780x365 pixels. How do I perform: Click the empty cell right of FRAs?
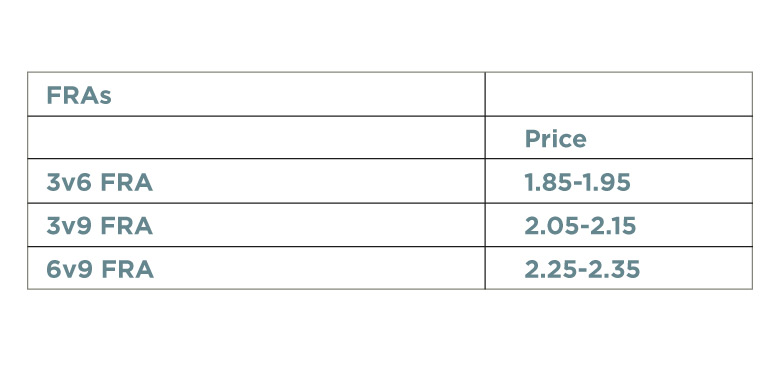coord(619,94)
